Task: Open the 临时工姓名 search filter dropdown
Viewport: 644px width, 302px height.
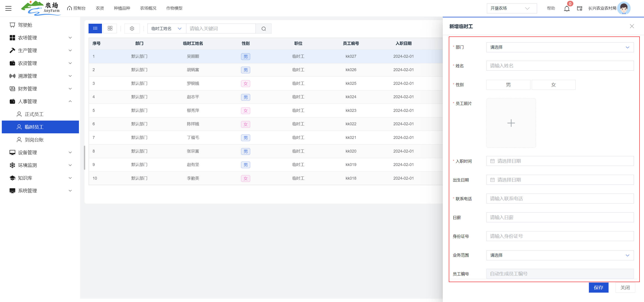Action: coord(166,28)
